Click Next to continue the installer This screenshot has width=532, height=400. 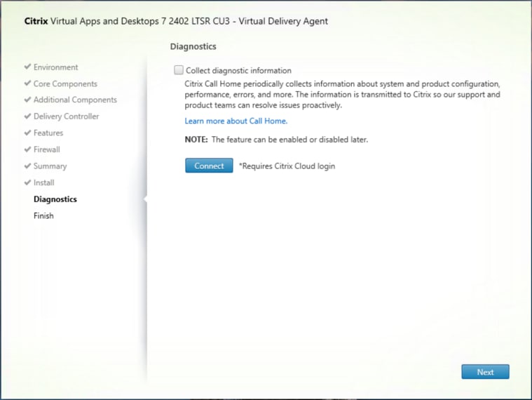click(x=485, y=372)
